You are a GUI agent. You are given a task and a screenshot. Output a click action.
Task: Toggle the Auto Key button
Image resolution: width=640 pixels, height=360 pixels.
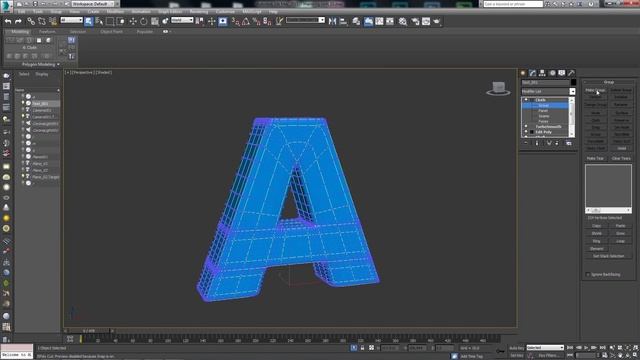[x=516, y=348]
